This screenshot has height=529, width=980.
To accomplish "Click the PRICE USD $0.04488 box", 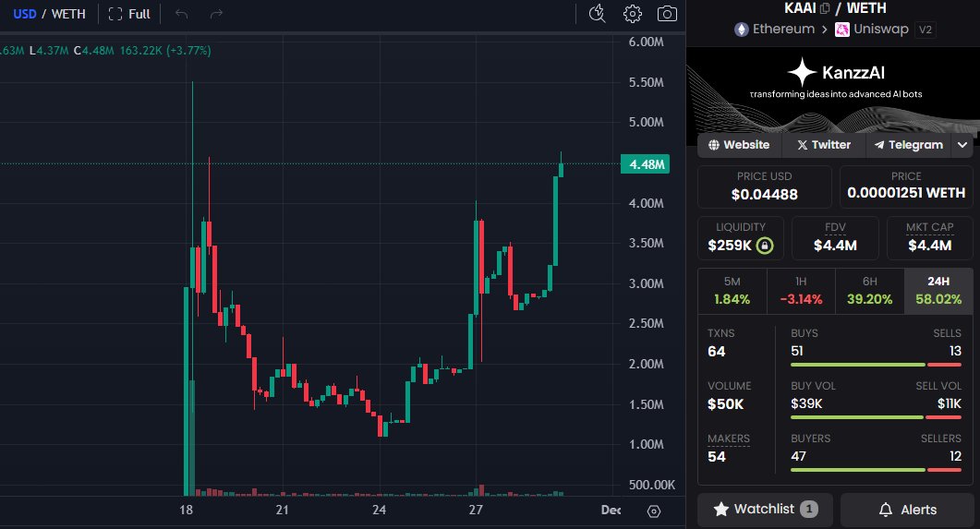I will 765,186.
